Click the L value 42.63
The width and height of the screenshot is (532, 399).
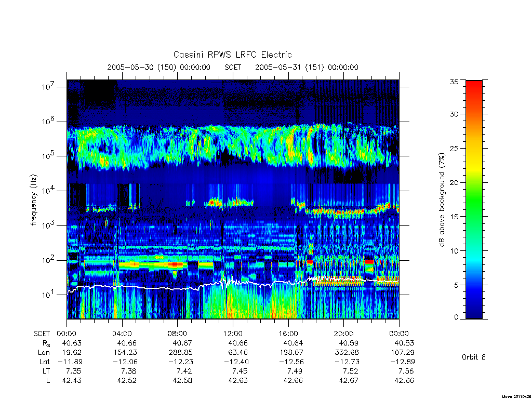[x=238, y=380]
